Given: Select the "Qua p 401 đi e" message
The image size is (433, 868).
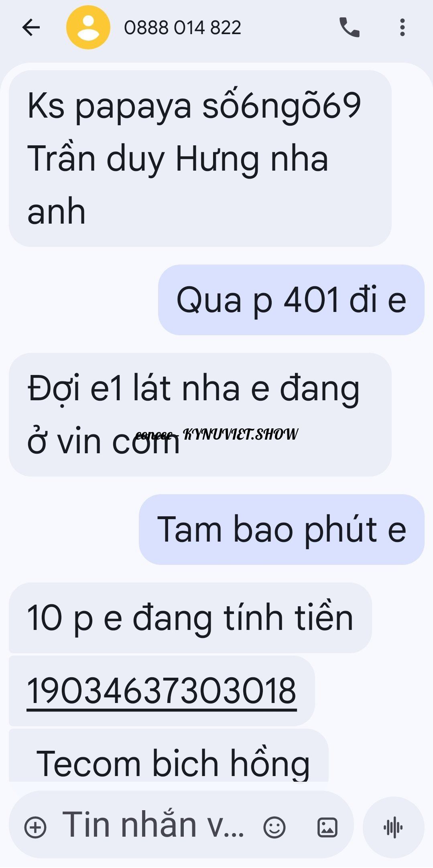Looking at the screenshot, I should coord(291,300).
